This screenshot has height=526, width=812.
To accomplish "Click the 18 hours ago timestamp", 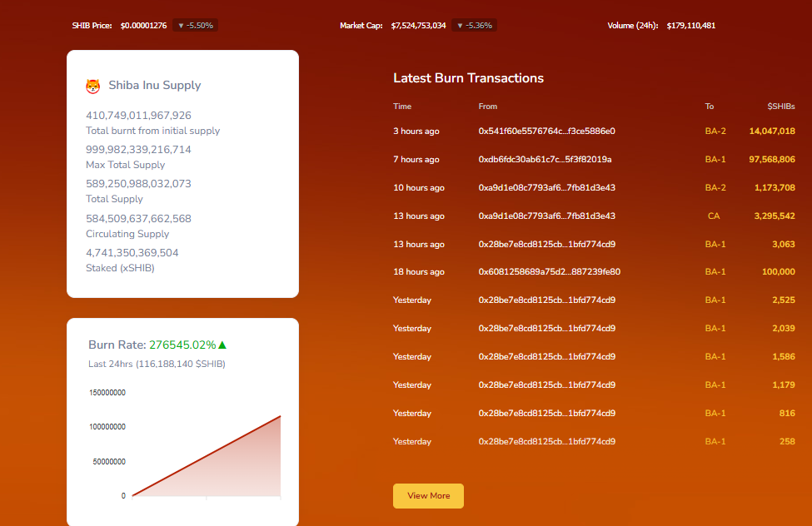I will (x=419, y=272).
